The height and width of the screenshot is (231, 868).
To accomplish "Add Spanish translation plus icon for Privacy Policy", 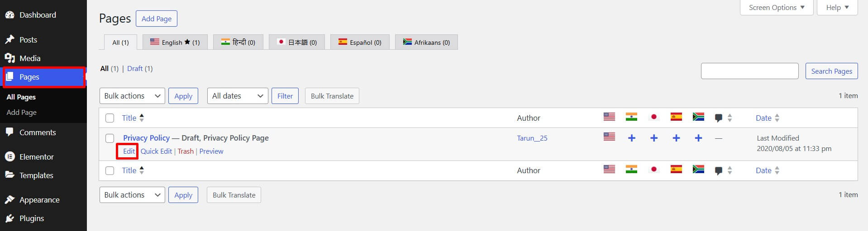I will (x=676, y=138).
